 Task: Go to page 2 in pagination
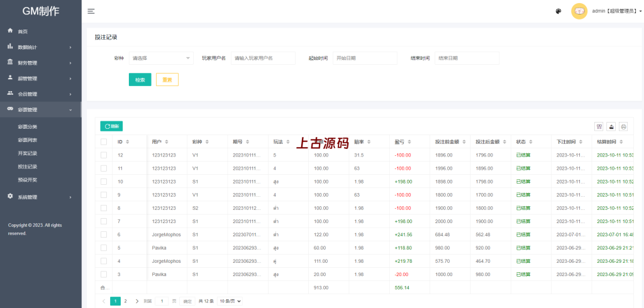(126, 301)
